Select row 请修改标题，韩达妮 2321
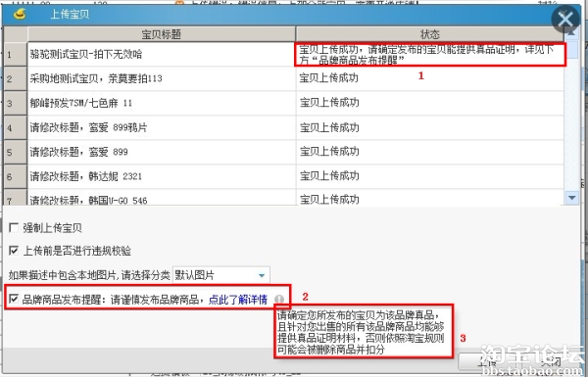 (162, 176)
